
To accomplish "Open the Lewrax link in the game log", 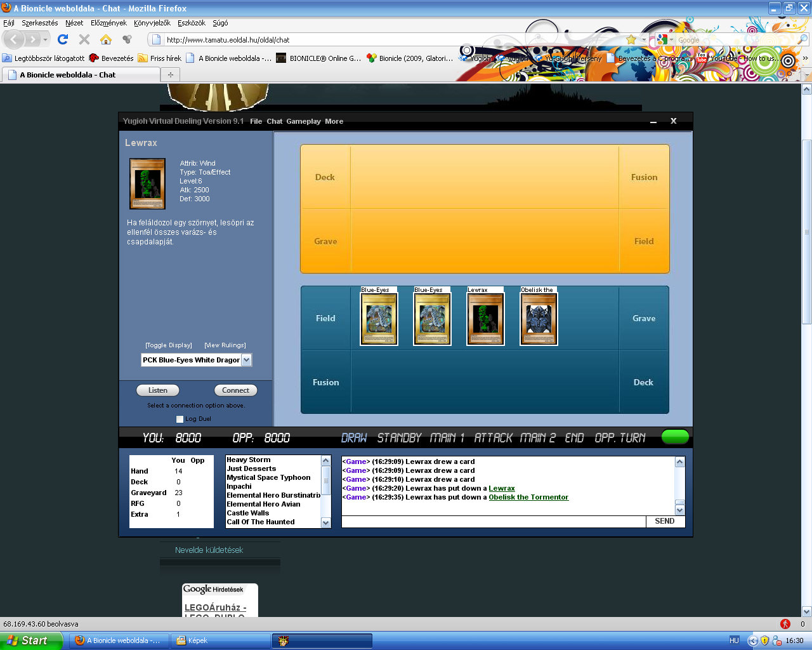I will pos(501,488).
